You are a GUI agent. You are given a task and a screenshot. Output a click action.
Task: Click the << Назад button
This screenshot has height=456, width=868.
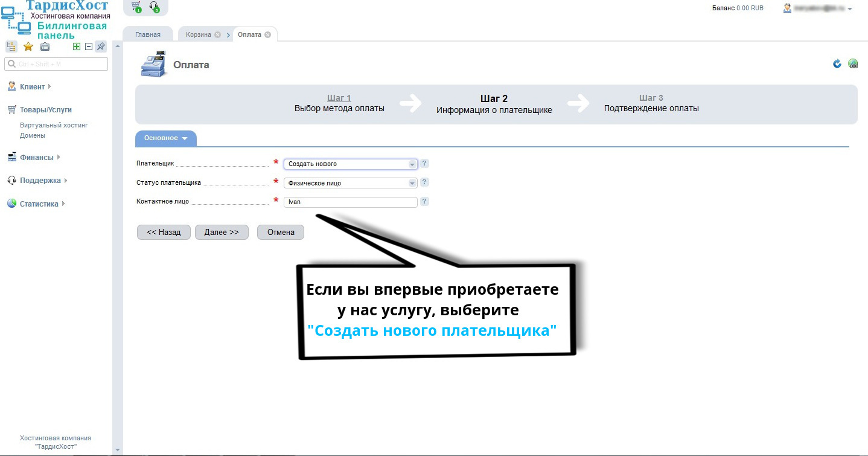pyautogui.click(x=164, y=232)
